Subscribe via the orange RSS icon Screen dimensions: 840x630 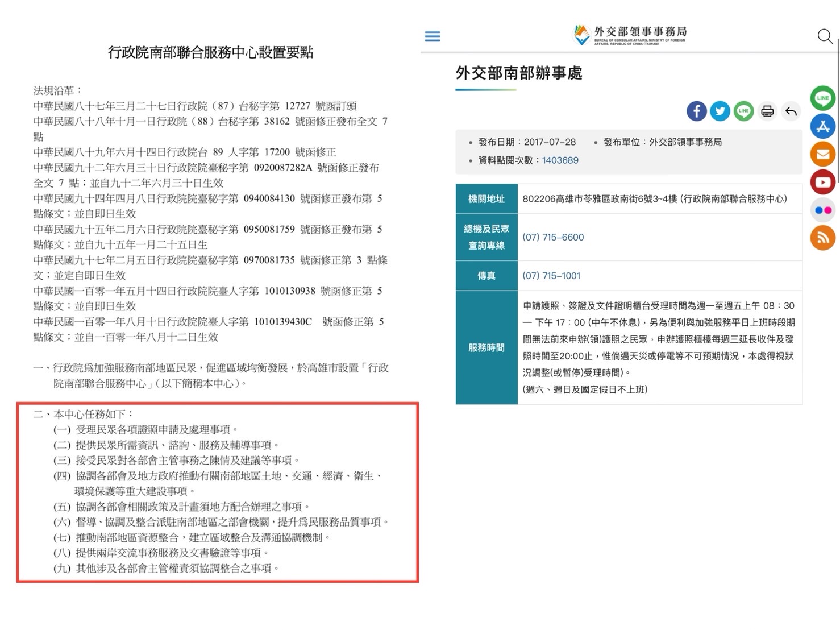tap(822, 238)
